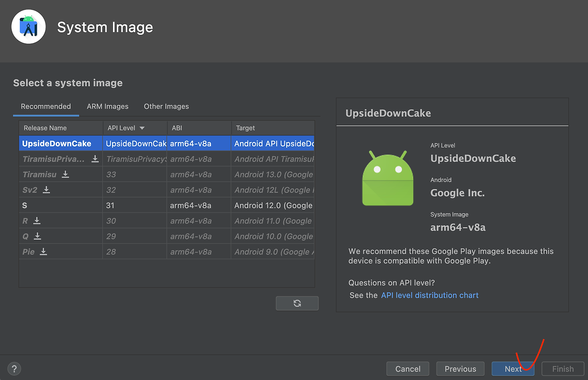Click the Cancel button
Viewport: 588px width, 380px height.
[408, 369]
